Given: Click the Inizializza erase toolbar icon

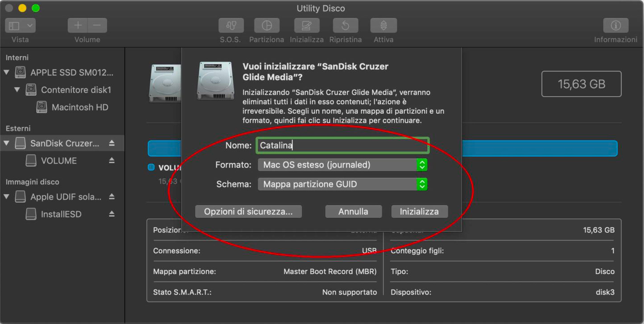Looking at the screenshot, I should click(307, 26).
